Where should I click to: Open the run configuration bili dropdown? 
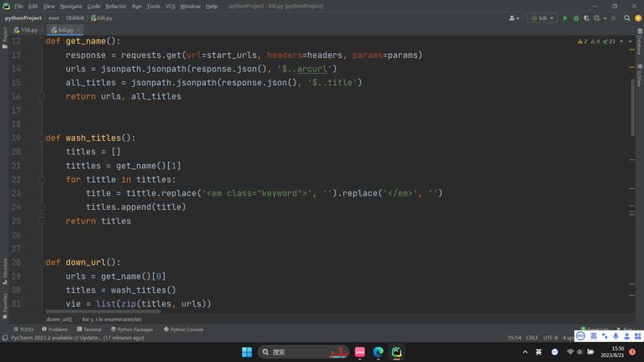point(542,18)
